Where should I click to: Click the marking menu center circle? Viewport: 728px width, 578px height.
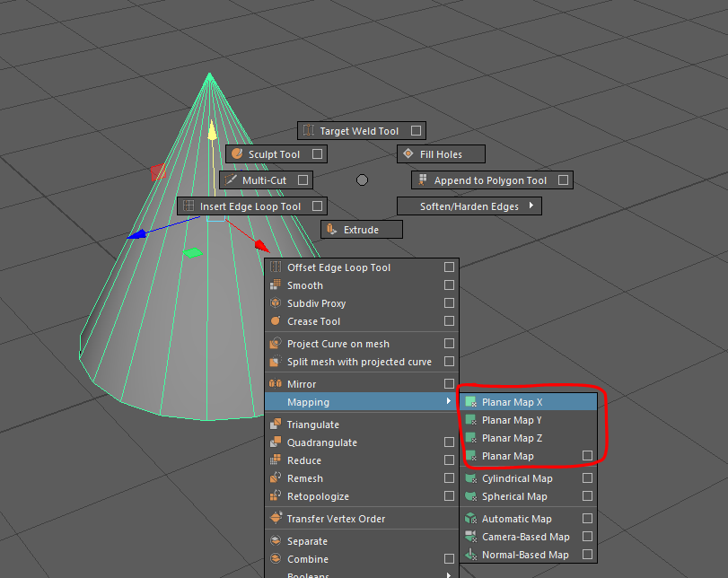point(362,180)
